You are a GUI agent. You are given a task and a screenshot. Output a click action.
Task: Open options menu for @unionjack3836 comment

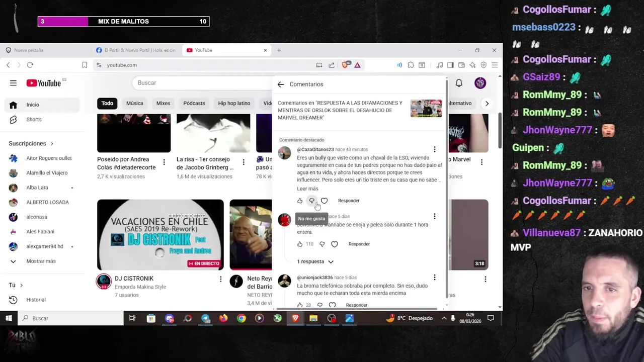[435, 278]
